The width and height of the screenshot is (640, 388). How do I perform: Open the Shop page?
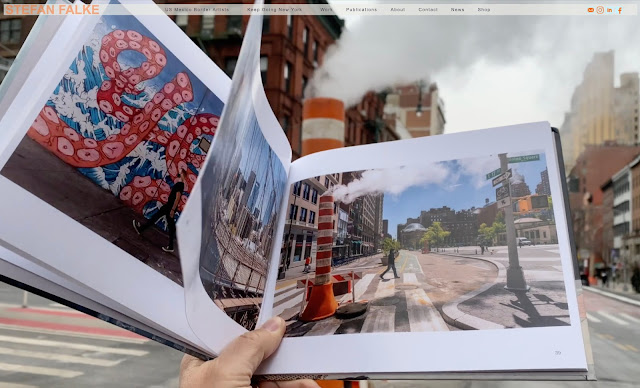coord(484,9)
